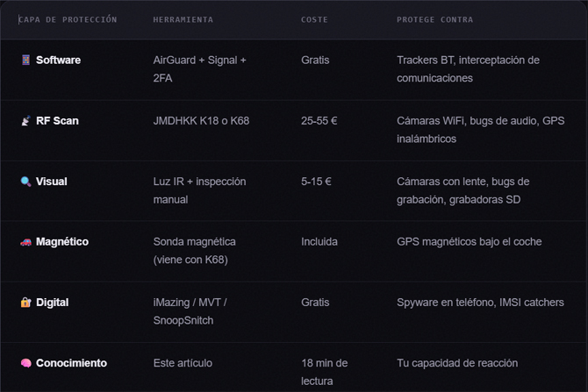Select the CAPA DE PROTECCIÓN column header
This screenshot has height=392, width=588.
click(68, 19)
